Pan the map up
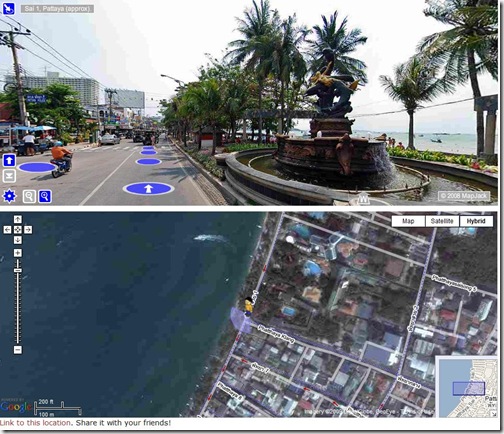Screen dimensions: 504x434 click(x=18, y=219)
